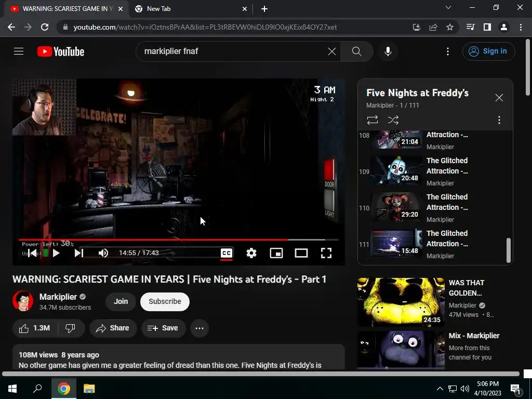Image resolution: width=532 pixels, height=399 pixels.
Task: Start voice search with microphone icon
Action: pyautogui.click(x=388, y=51)
